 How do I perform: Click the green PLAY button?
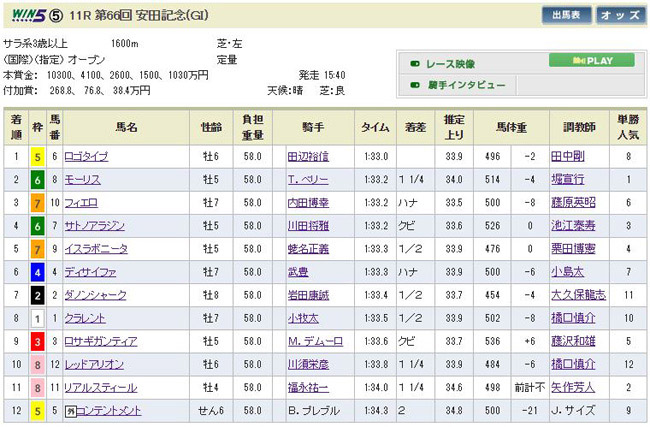[x=592, y=60]
